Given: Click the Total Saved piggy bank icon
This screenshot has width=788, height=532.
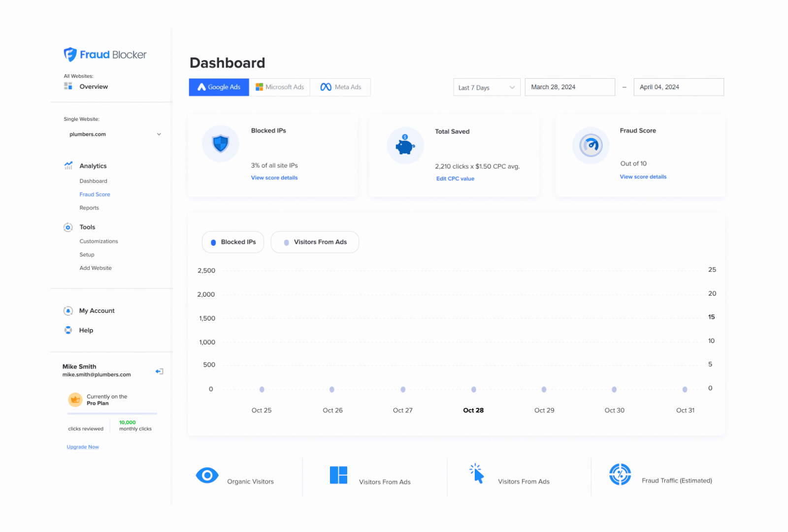Looking at the screenshot, I should 405,145.
